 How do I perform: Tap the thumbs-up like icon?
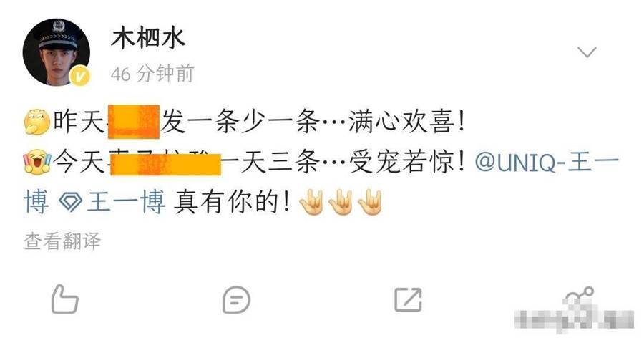[x=64, y=299]
